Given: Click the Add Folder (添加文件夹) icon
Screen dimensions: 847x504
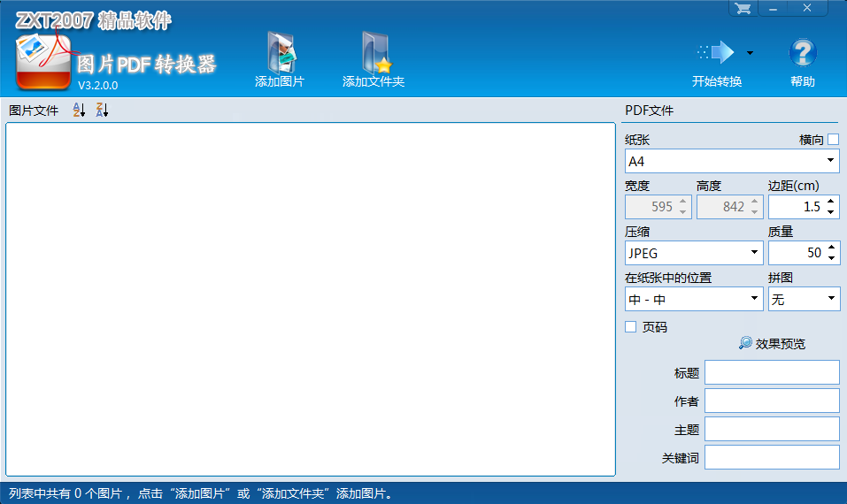Looking at the screenshot, I should tap(373, 54).
